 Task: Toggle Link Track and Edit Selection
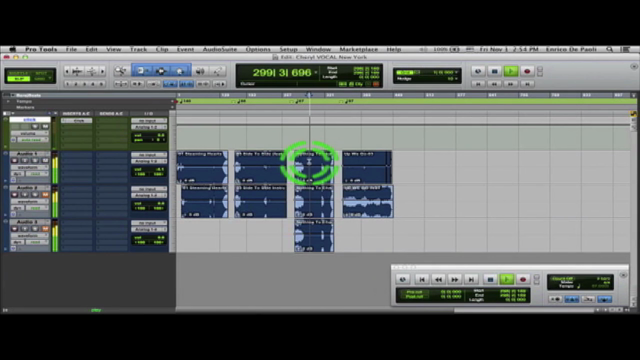(x=203, y=84)
